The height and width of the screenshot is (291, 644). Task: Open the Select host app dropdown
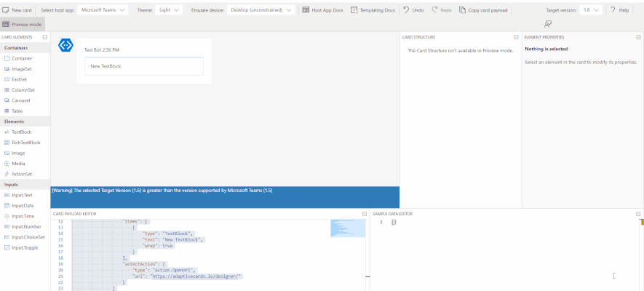click(x=103, y=10)
